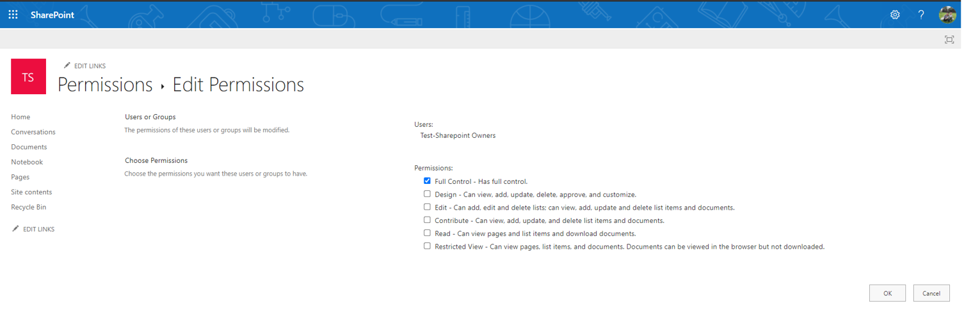
Task: Click the Help question mark icon
Action: click(921, 15)
